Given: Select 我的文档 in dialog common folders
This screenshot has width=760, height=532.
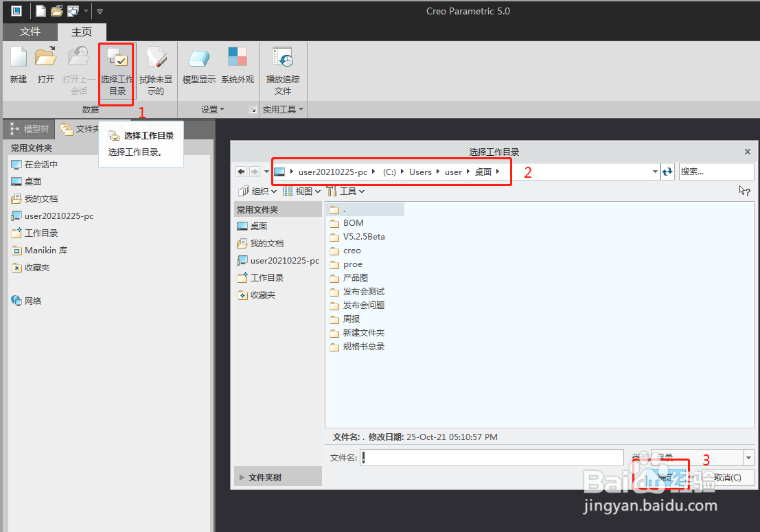Looking at the screenshot, I should coord(260,243).
